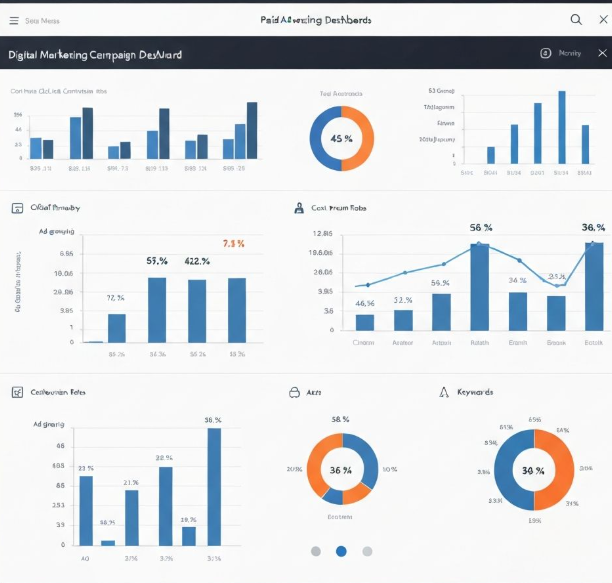The image size is (612, 583).
Task: Open the hamburger menu at top left
Action: [x=14, y=20]
